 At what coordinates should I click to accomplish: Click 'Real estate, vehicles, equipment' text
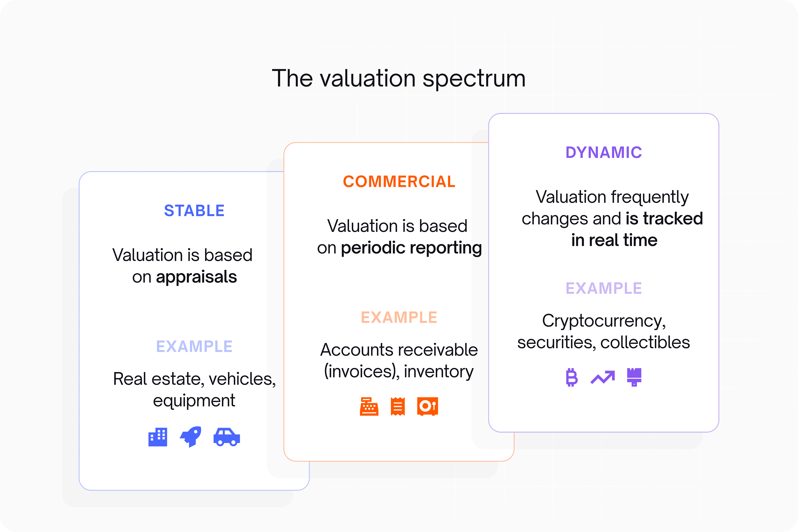coord(195,390)
